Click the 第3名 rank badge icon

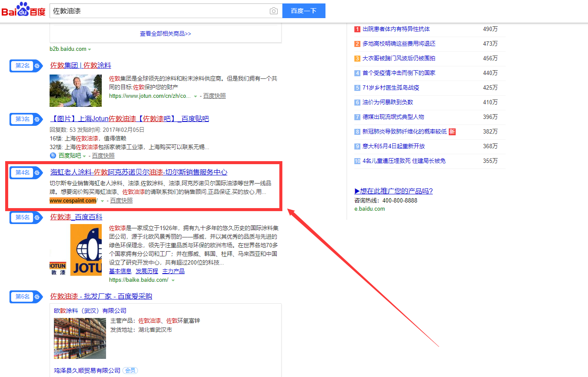coord(26,119)
